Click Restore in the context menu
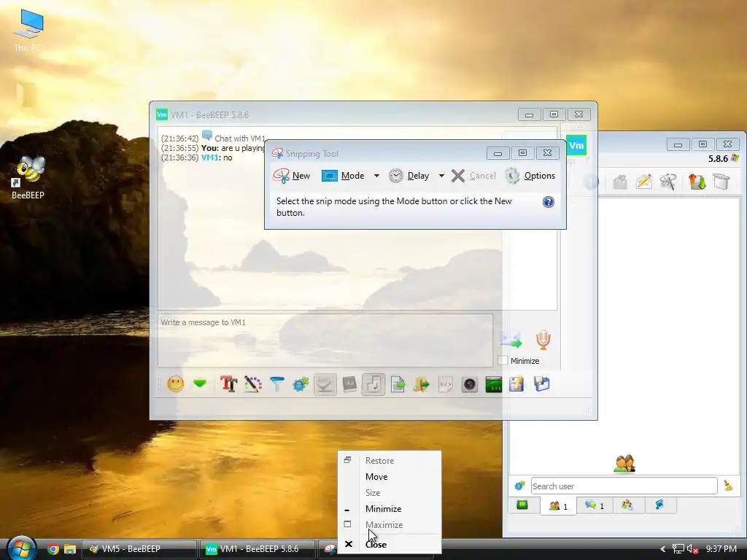Viewport: 747px width, 560px height. tap(390, 461)
